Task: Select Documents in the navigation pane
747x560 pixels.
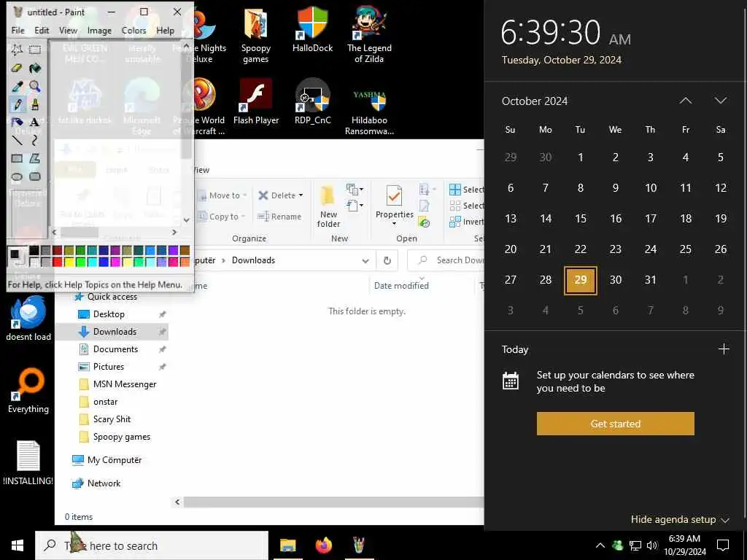Action: (x=115, y=349)
